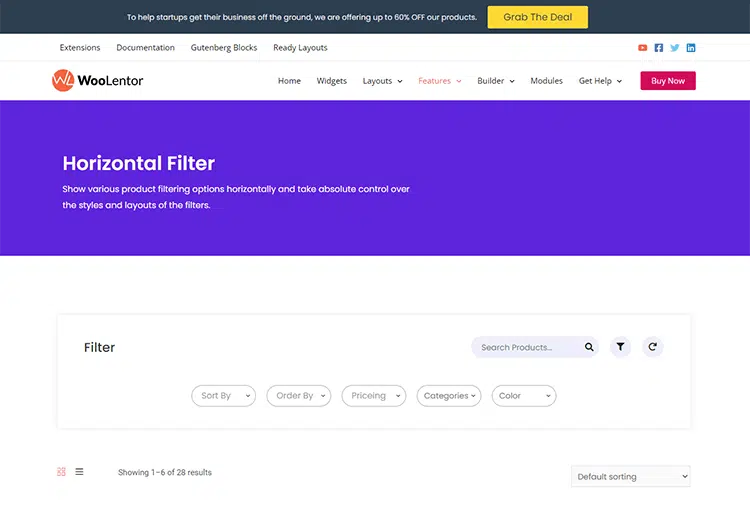Image resolution: width=750 pixels, height=509 pixels.
Task: Open the Features menu
Action: point(439,81)
